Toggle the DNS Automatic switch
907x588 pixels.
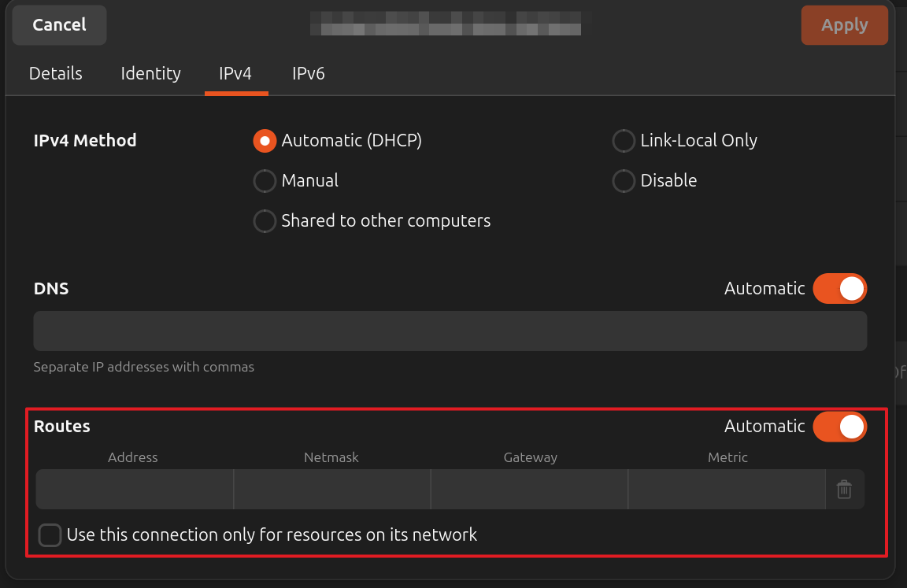click(839, 289)
